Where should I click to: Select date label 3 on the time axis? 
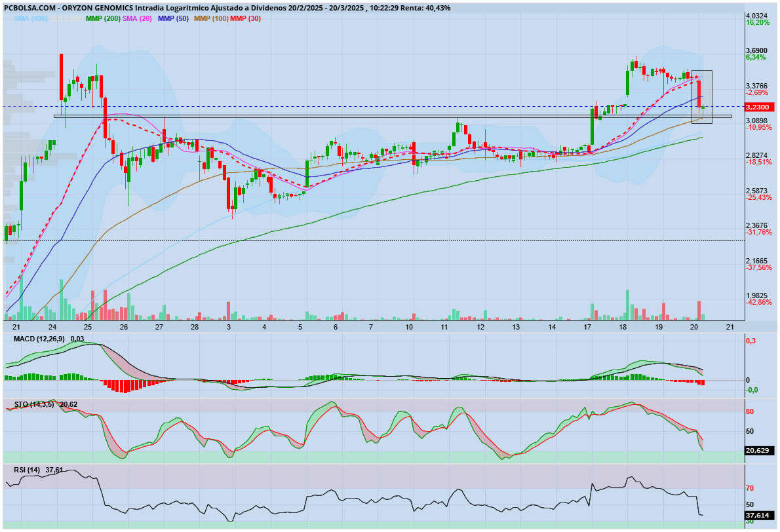tap(229, 327)
